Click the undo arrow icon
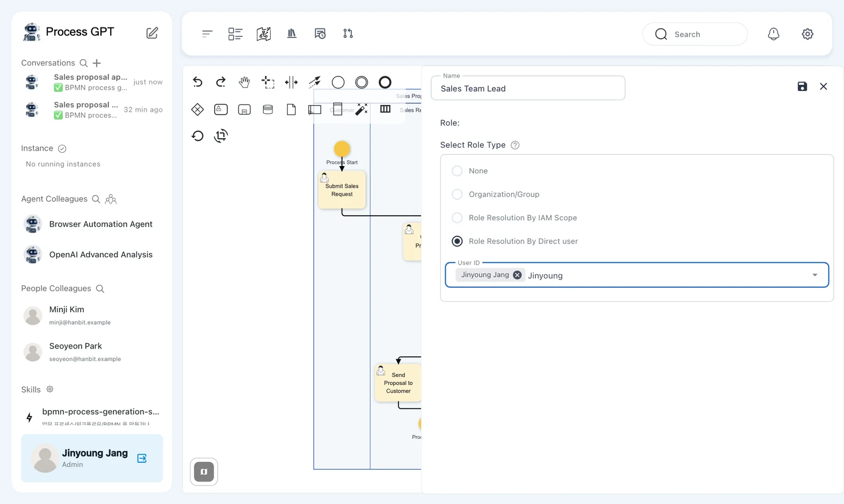This screenshot has height=504, width=844. point(197,82)
